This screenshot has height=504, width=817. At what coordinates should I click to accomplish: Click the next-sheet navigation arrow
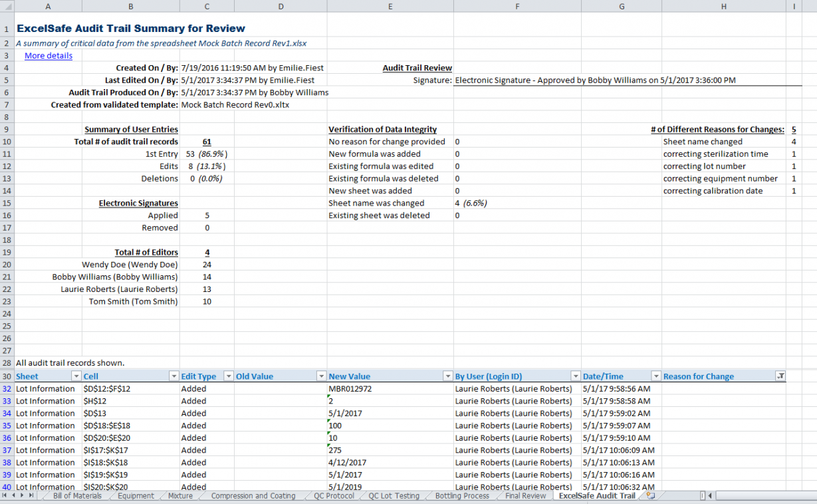pyautogui.click(x=21, y=495)
